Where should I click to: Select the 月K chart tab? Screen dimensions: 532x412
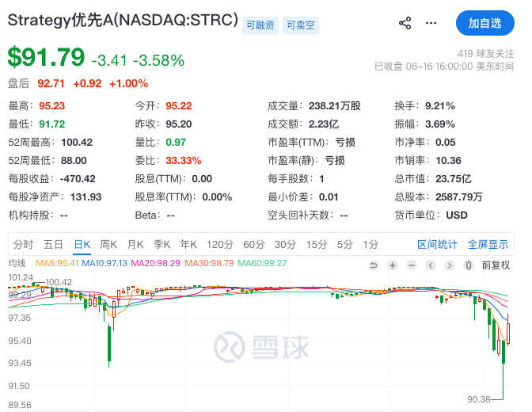pyautogui.click(x=135, y=244)
